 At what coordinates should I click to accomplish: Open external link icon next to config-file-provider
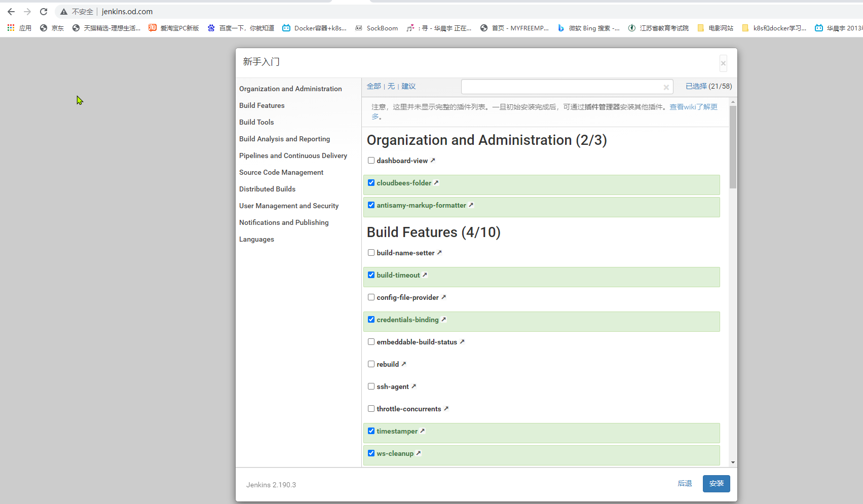click(x=443, y=297)
